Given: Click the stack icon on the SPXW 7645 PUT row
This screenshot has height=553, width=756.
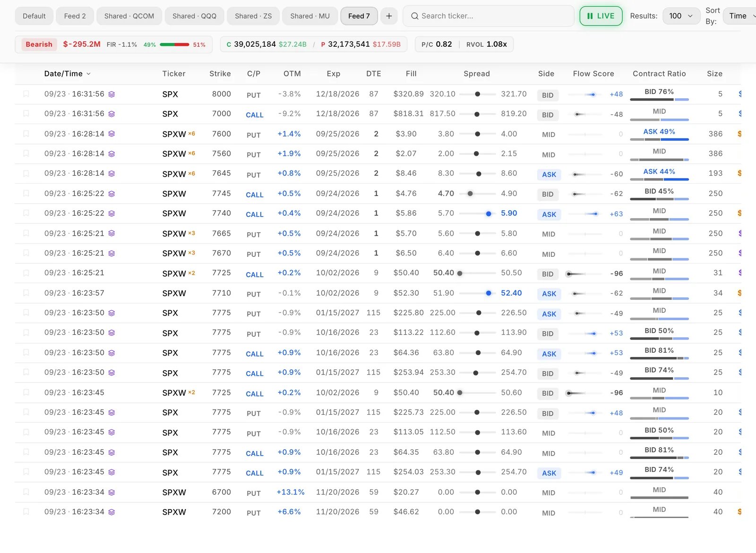Looking at the screenshot, I should click(x=112, y=174).
